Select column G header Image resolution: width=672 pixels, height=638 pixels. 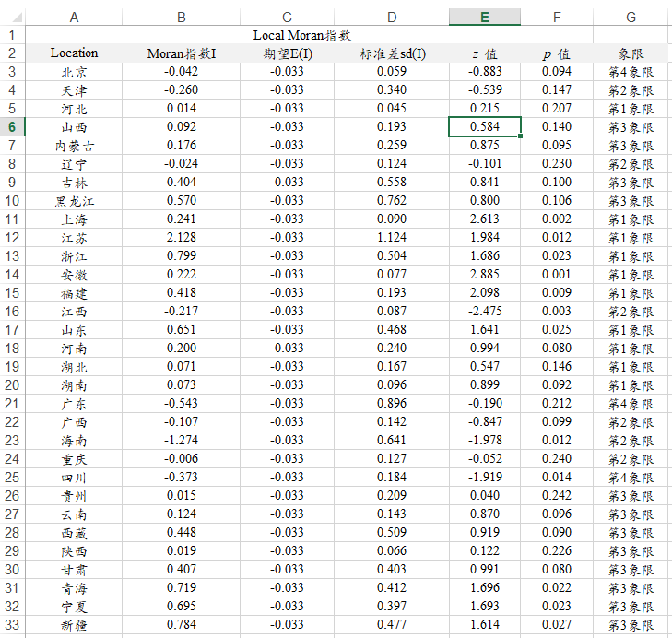[631, 17]
